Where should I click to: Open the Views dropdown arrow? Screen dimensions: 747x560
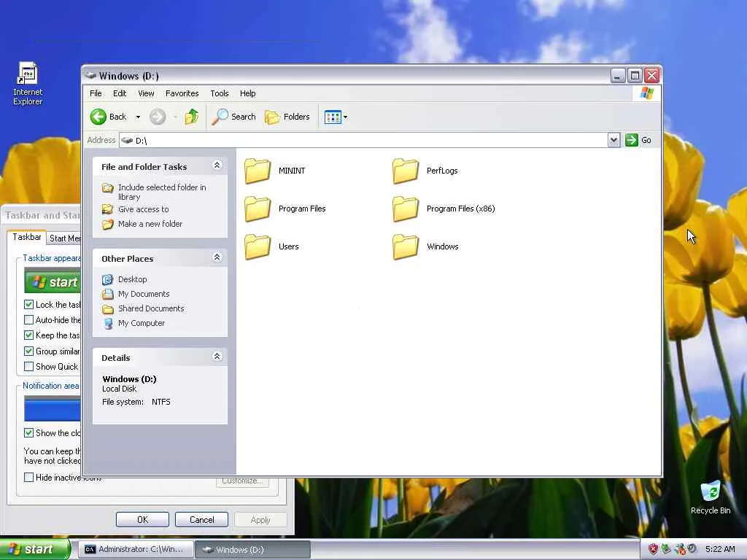(x=345, y=117)
